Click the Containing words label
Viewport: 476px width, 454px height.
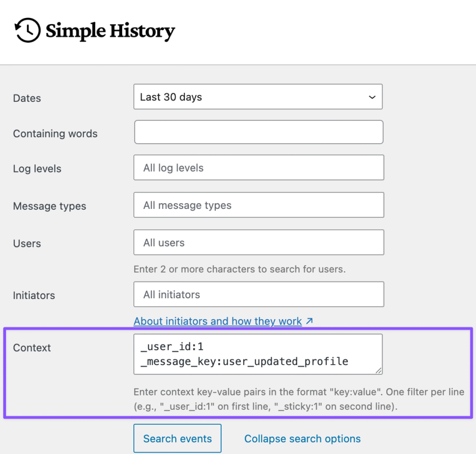pyautogui.click(x=55, y=134)
